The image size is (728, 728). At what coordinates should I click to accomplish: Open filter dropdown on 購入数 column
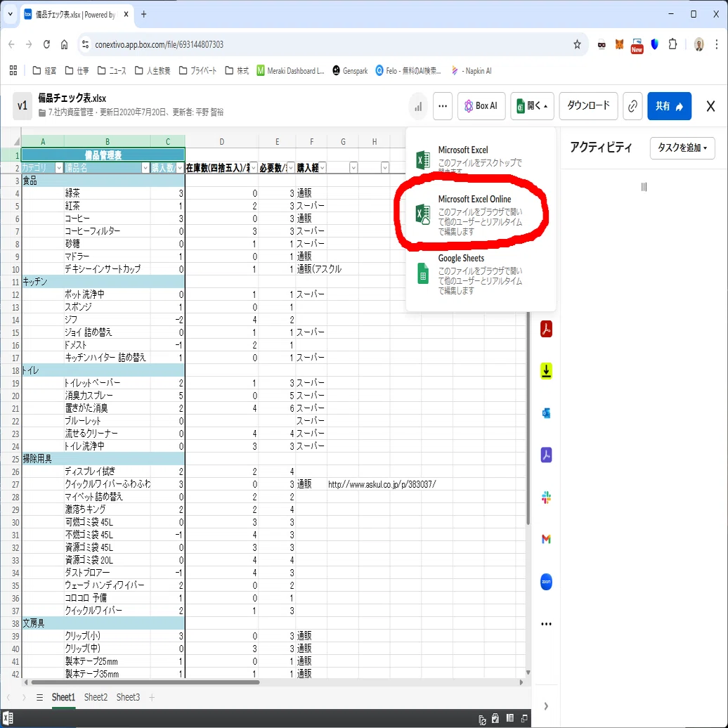(x=180, y=168)
